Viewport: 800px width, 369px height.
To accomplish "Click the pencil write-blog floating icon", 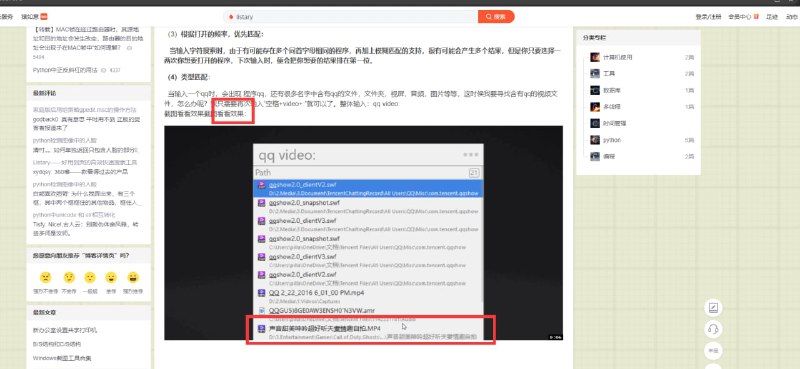I will click(x=713, y=308).
